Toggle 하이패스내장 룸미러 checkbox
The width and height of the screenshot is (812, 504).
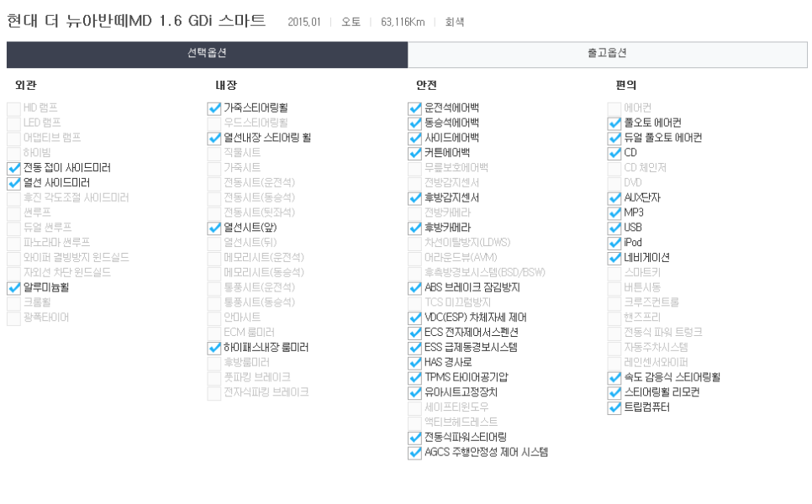click(214, 349)
